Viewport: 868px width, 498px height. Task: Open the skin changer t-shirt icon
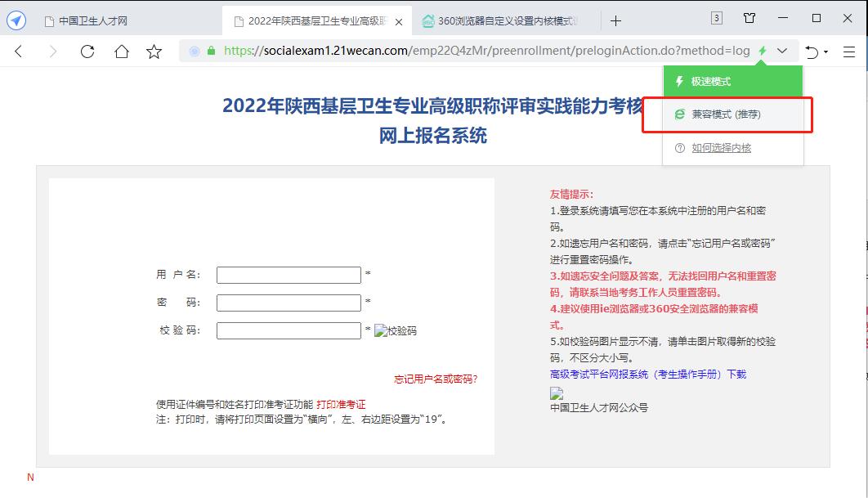pos(749,18)
